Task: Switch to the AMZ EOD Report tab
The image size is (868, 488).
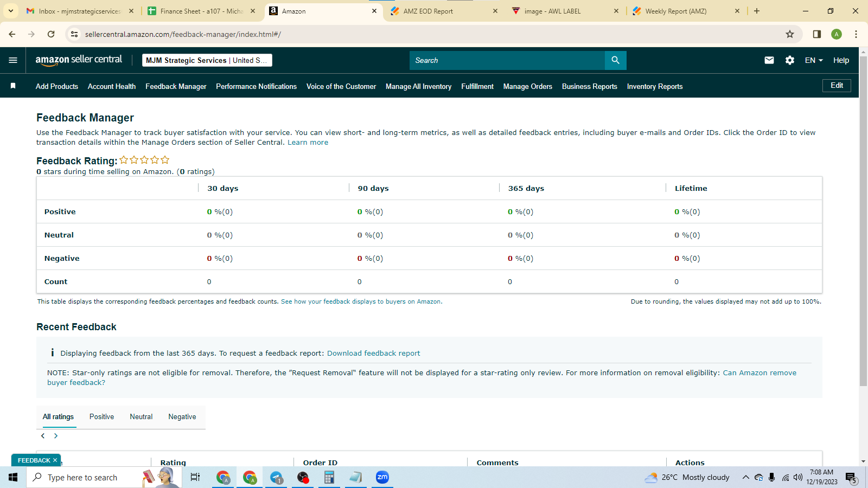Action: pos(445,11)
